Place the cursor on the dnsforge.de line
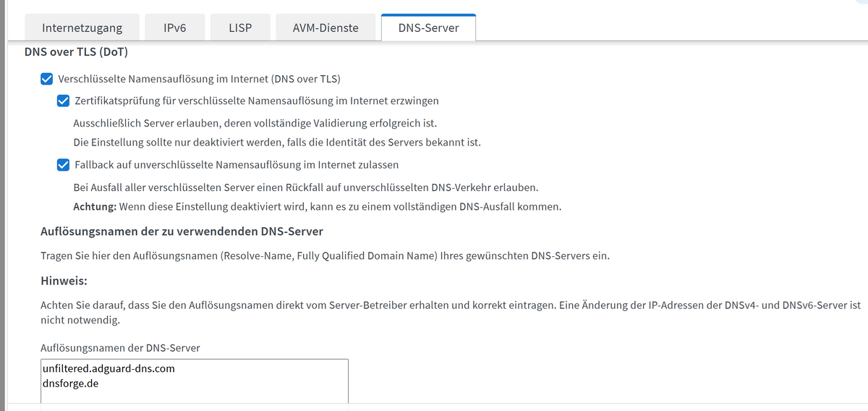 click(x=71, y=384)
